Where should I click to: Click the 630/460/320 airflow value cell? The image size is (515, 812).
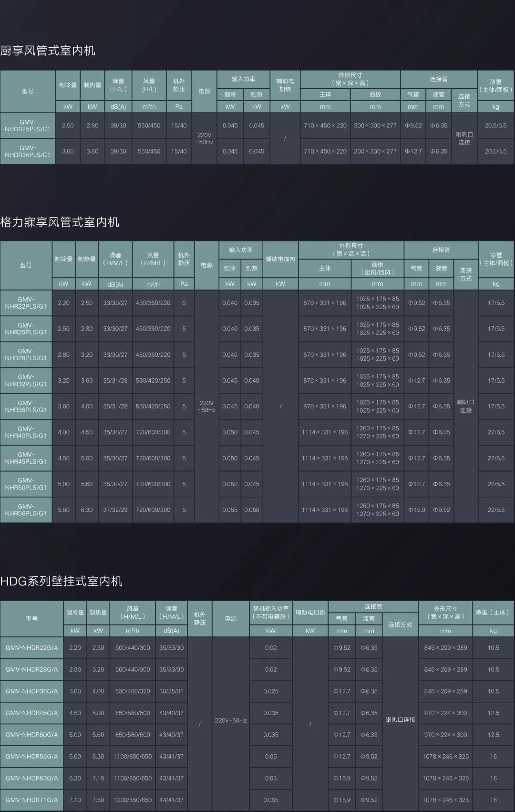tap(133, 691)
